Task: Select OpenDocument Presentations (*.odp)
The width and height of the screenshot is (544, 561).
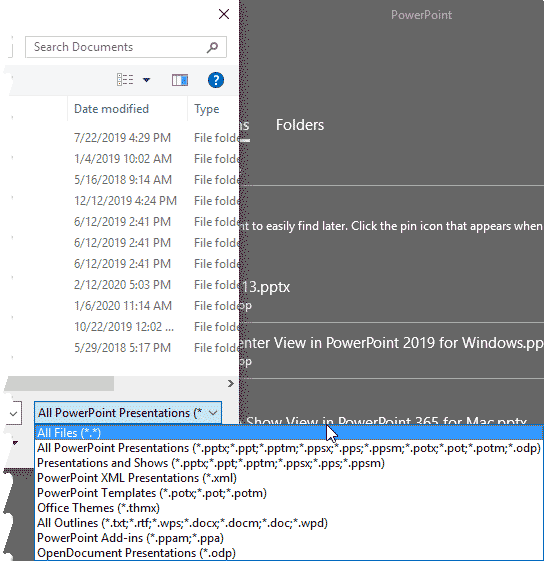Action: tap(289, 553)
